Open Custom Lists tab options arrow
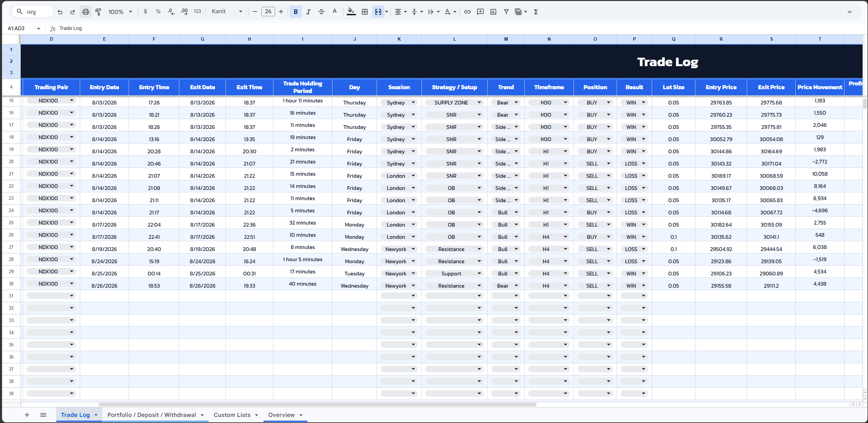The image size is (868, 423). point(256,415)
